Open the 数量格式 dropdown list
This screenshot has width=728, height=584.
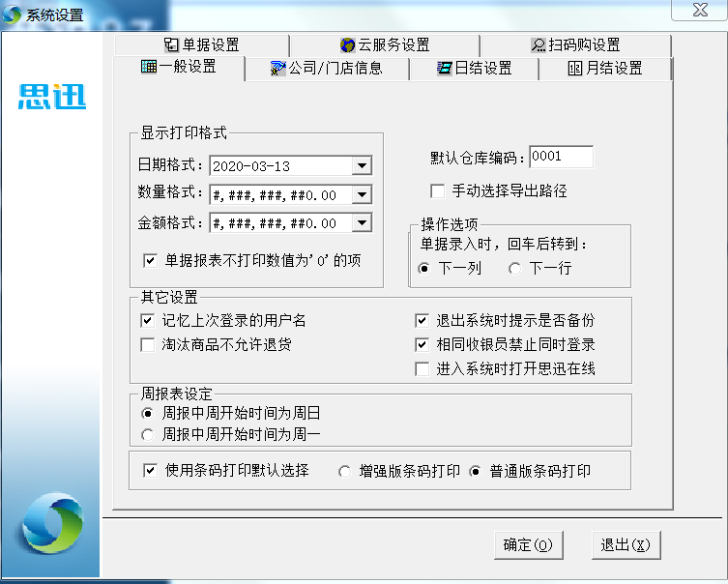tap(362, 195)
